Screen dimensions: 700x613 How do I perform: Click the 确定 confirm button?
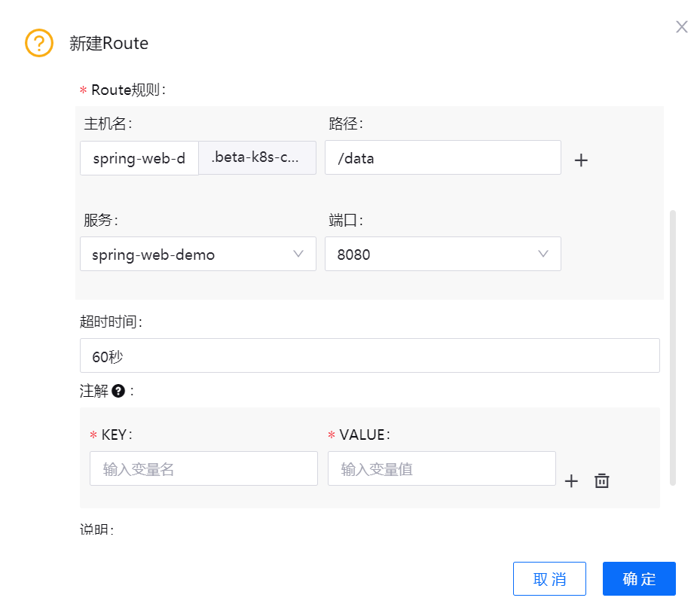click(638, 578)
